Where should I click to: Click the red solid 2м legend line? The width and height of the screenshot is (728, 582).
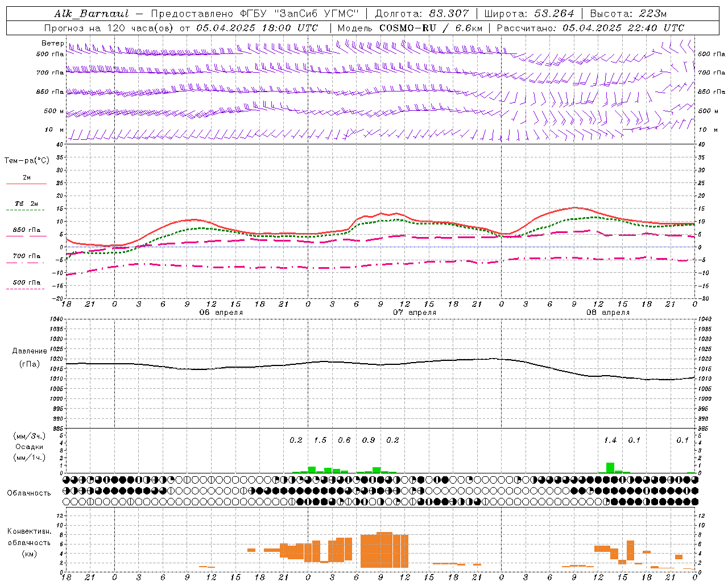point(26,184)
